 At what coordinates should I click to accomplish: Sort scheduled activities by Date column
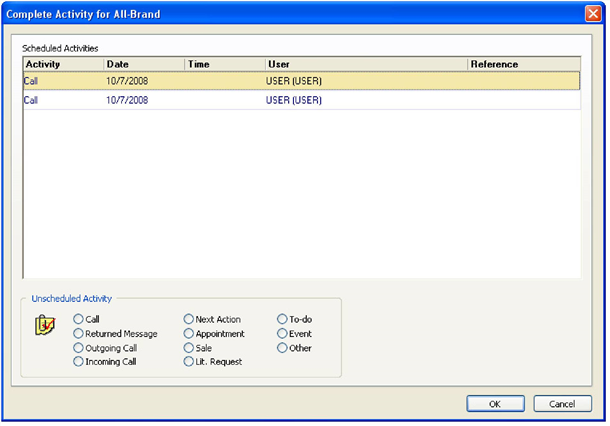point(143,64)
